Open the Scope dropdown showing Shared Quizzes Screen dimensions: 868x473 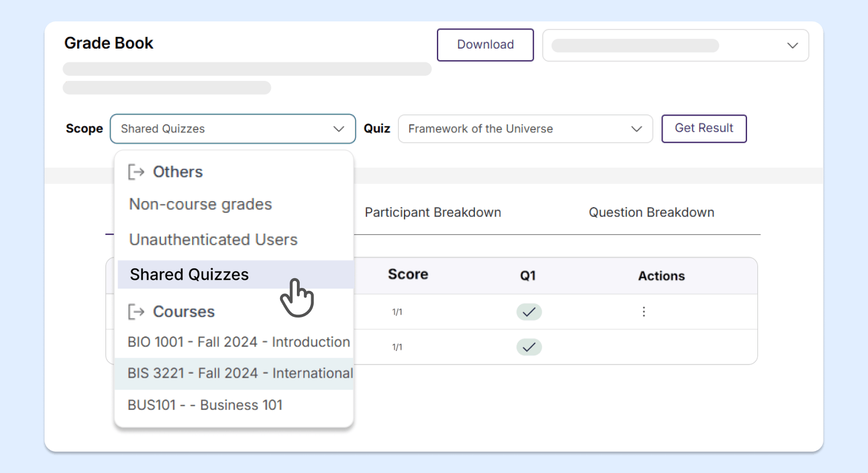pyautogui.click(x=233, y=128)
